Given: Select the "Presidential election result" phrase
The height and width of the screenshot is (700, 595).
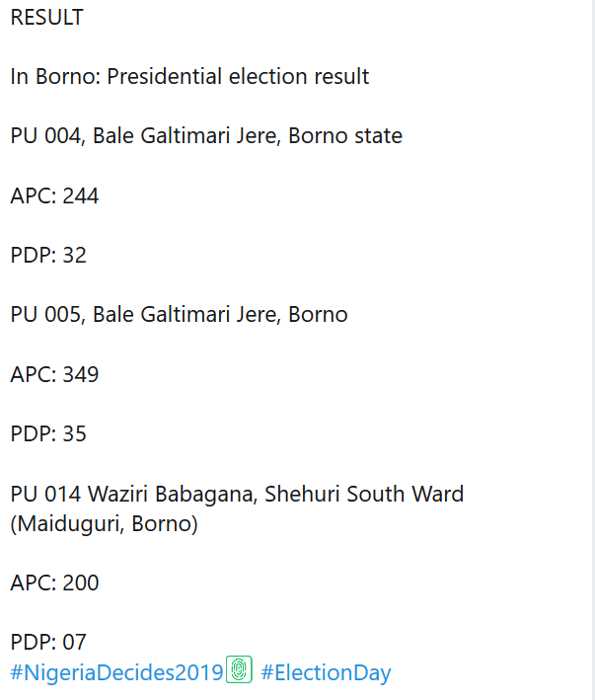Looking at the screenshot, I should (x=238, y=77).
